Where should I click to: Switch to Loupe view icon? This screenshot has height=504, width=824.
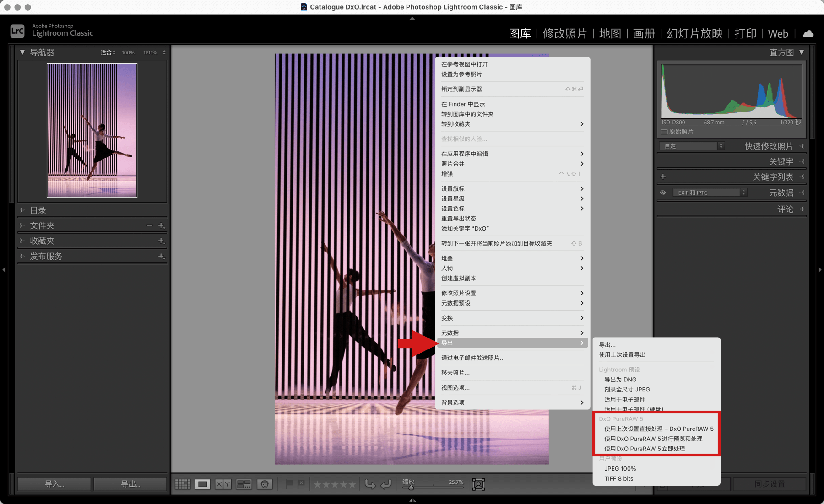coord(203,484)
